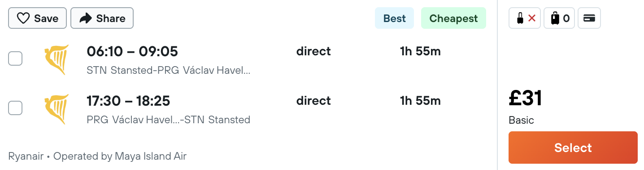This screenshot has height=170, width=644.
Task: Select the Cheapest tag
Action: (453, 18)
